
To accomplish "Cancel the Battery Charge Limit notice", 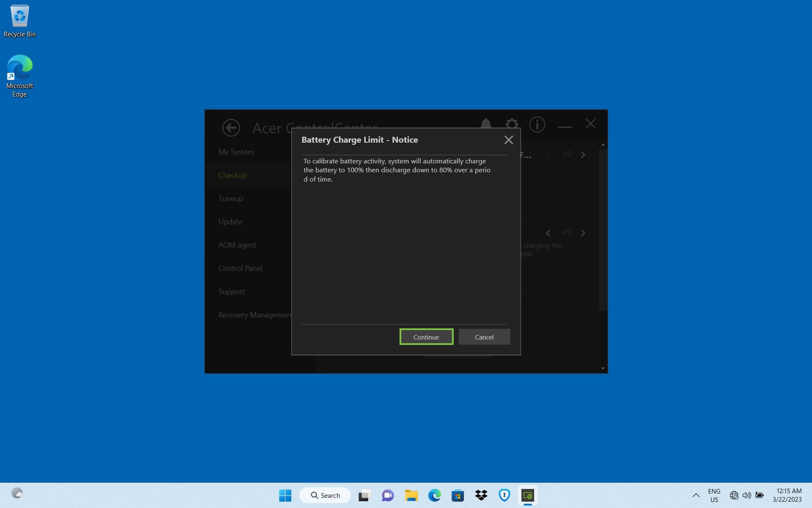I will pyautogui.click(x=484, y=337).
